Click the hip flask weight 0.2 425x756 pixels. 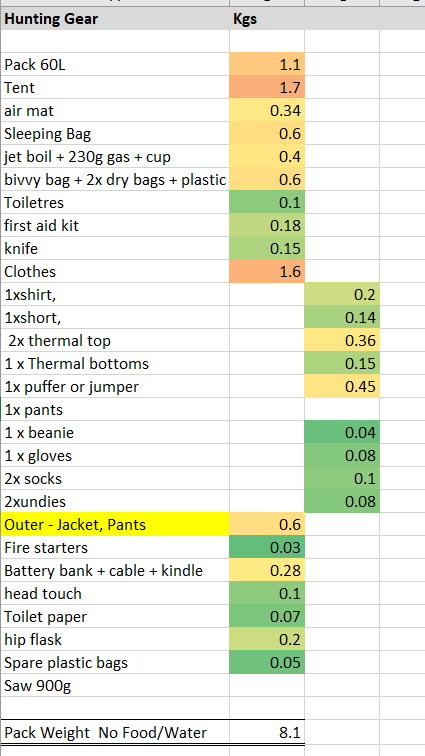tap(267, 639)
